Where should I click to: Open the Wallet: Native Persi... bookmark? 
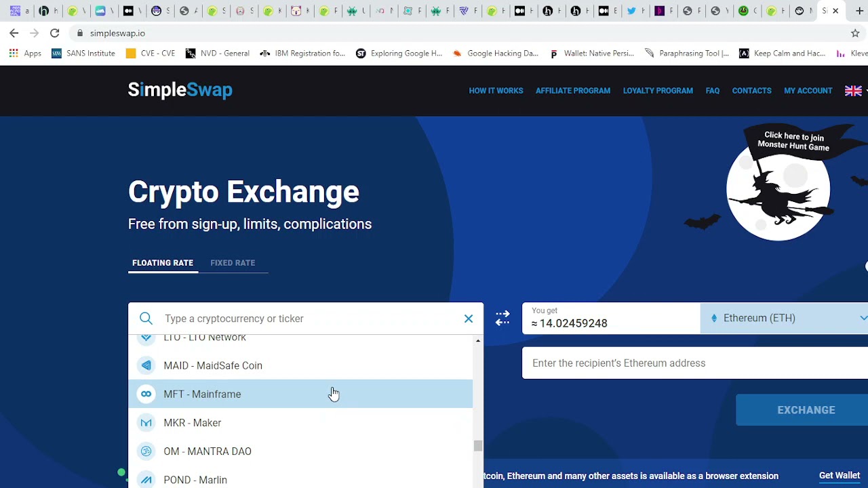click(x=591, y=54)
